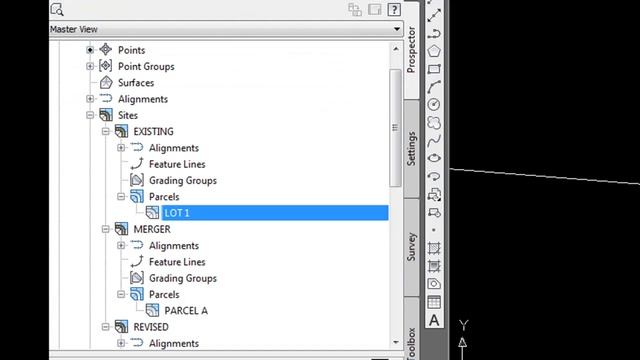The image size is (640, 360).
Task: Expand Alignments under REVISED site
Action: pyautogui.click(x=121, y=343)
